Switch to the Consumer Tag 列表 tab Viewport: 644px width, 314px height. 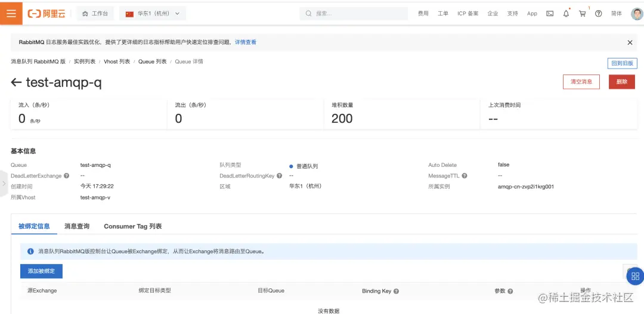pos(132,226)
